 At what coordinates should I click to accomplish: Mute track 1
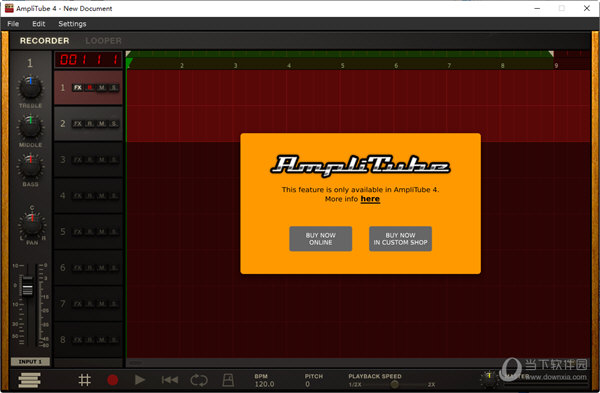pyautogui.click(x=102, y=88)
